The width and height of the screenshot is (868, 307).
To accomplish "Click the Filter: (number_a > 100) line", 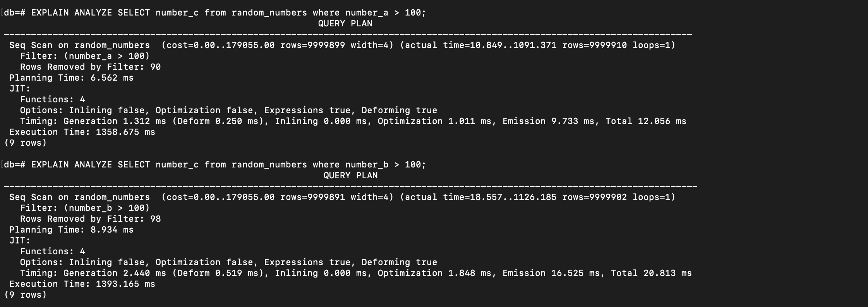I will [x=85, y=56].
